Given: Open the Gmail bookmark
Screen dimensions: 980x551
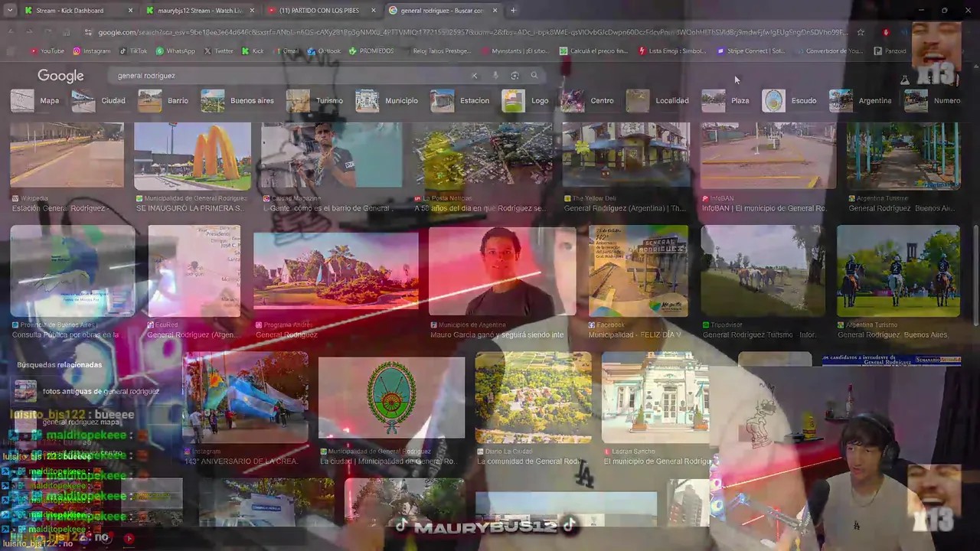Looking at the screenshot, I should (x=286, y=51).
